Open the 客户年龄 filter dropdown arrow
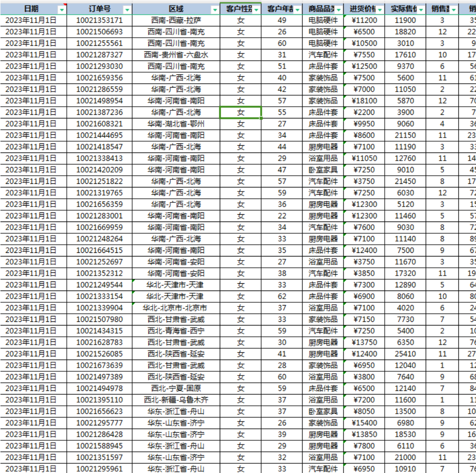476x473 pixels. [297, 10]
